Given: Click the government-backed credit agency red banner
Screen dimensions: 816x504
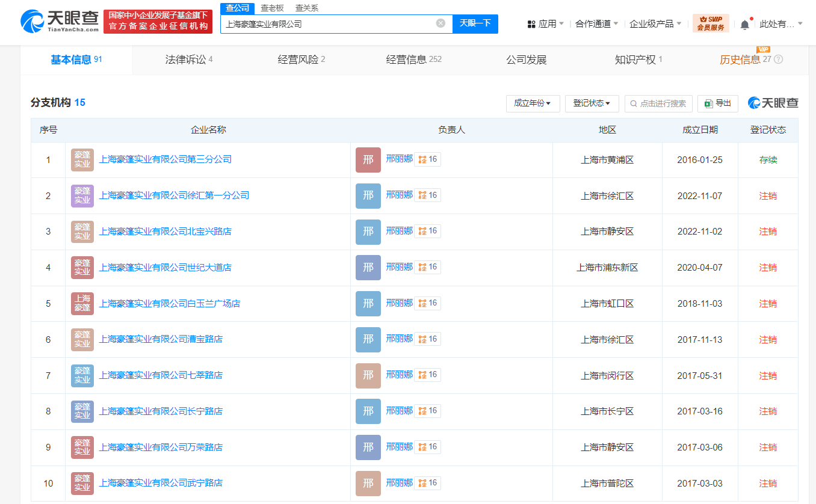Looking at the screenshot, I should tap(157, 22).
